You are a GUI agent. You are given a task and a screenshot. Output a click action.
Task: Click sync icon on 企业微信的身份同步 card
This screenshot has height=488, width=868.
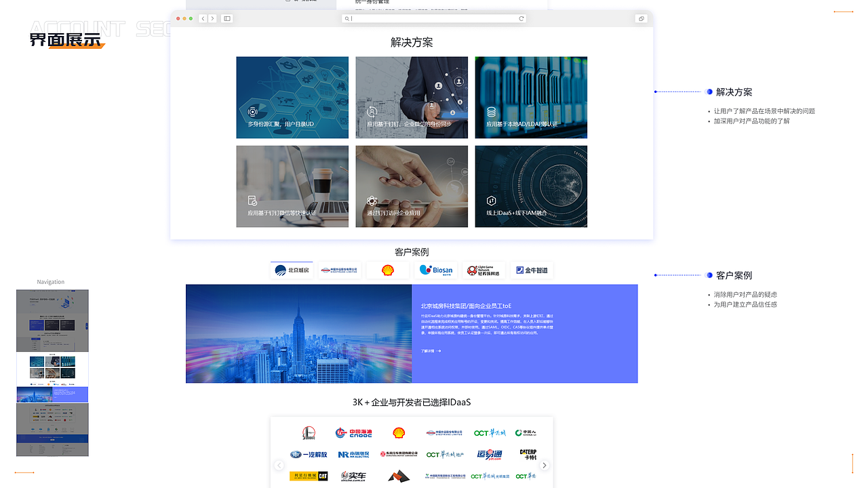tap(372, 112)
